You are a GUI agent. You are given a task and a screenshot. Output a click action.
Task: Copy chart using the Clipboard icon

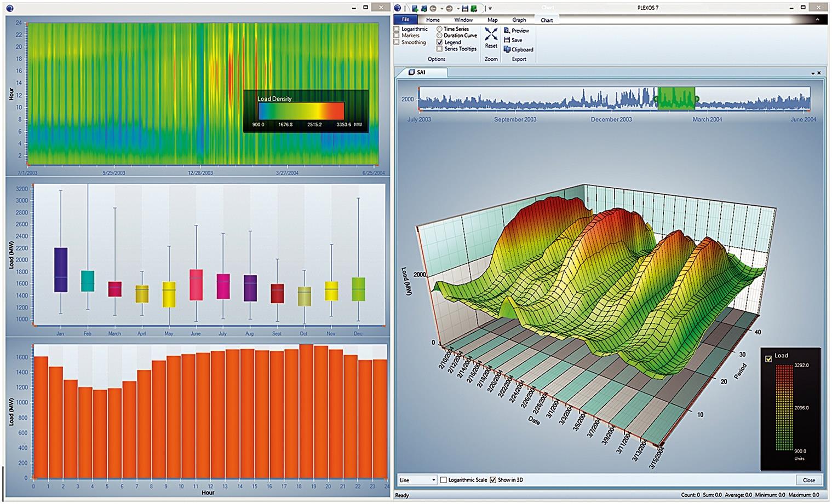pos(507,49)
